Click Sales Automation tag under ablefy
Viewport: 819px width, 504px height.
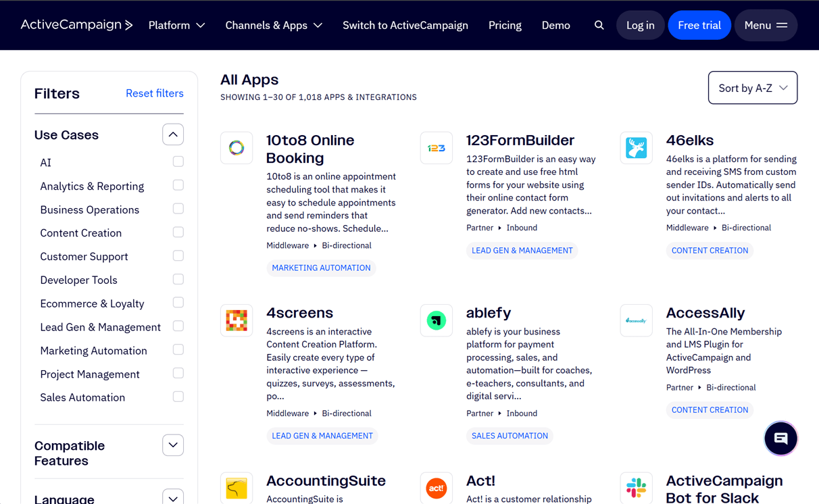click(510, 436)
